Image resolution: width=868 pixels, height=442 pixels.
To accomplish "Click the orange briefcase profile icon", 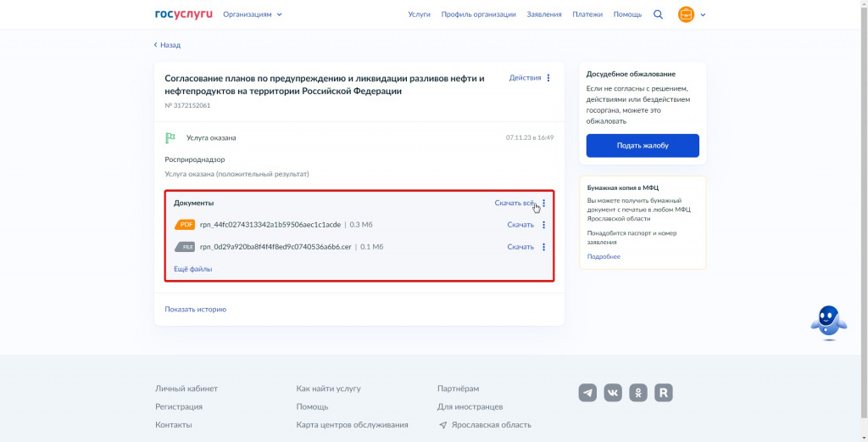I will click(x=686, y=15).
